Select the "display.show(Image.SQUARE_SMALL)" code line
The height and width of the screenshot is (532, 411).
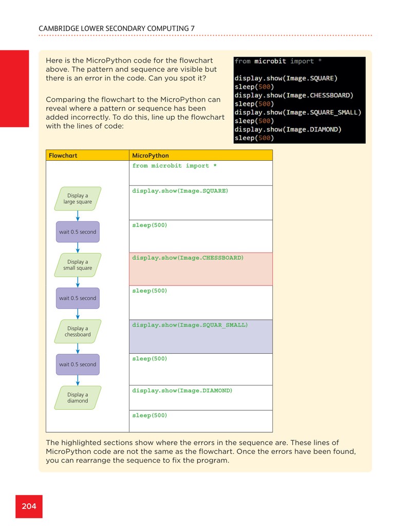point(298,112)
